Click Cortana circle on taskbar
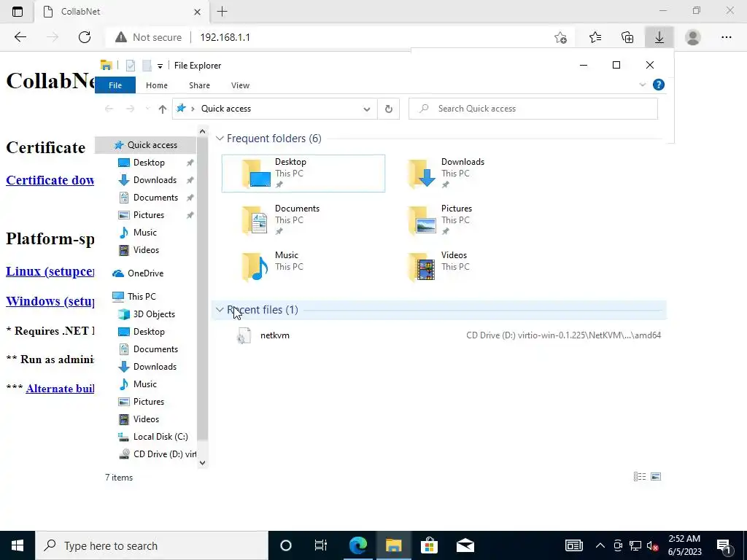Screen dimensions: 747x560 pyautogui.click(x=285, y=545)
